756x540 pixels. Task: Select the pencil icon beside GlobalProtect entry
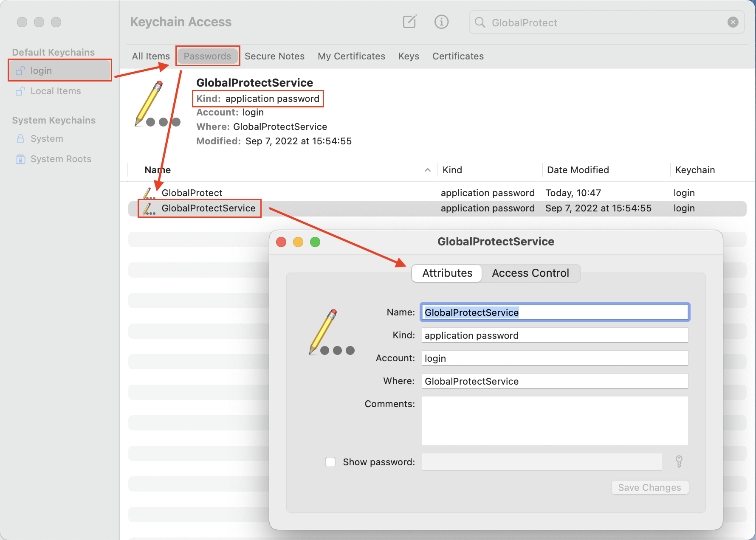148,193
